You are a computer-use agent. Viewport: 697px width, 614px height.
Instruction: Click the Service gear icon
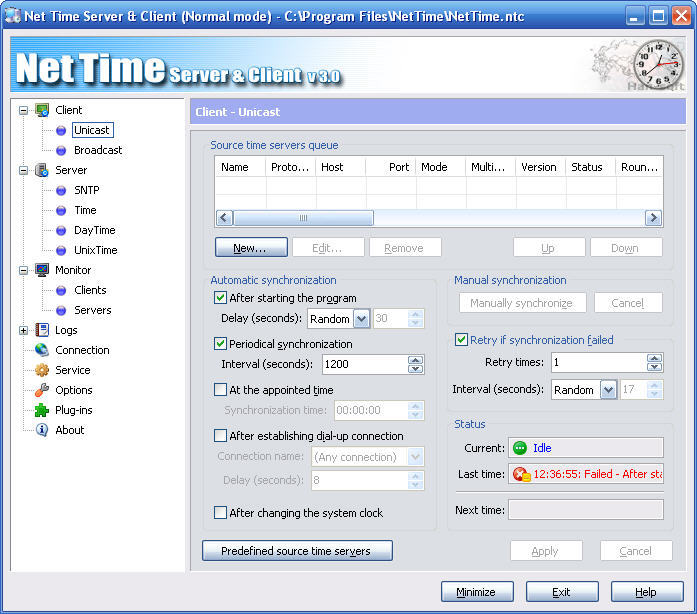coord(42,370)
